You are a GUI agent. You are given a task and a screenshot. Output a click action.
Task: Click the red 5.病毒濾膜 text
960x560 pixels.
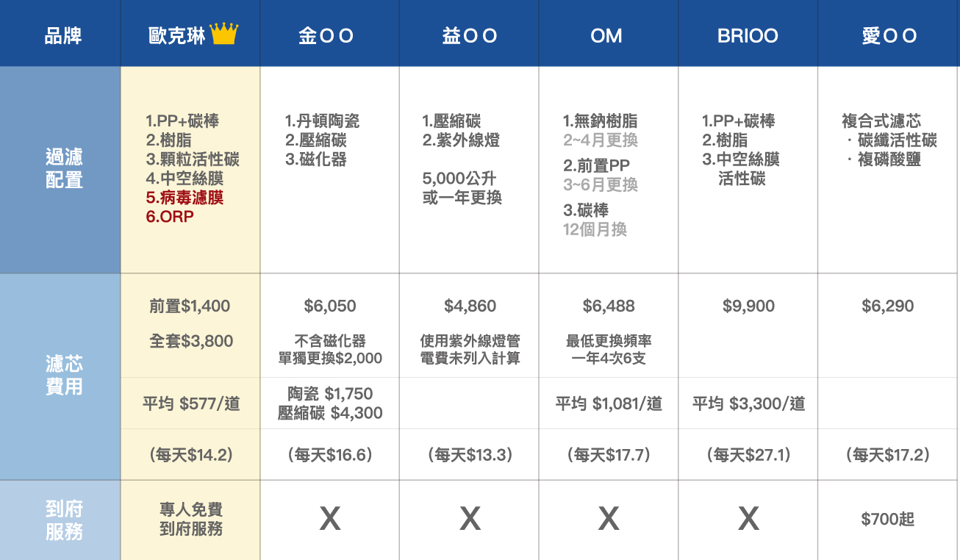(185, 198)
